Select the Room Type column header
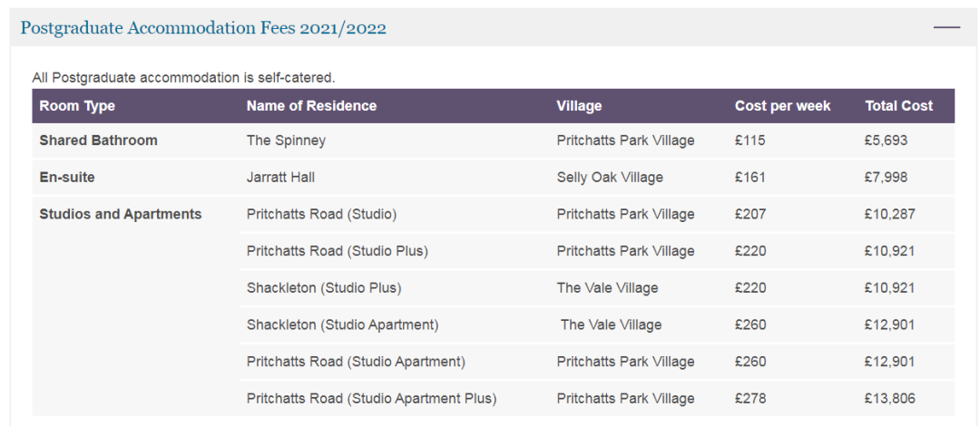The width and height of the screenshot is (980, 426). (x=77, y=106)
